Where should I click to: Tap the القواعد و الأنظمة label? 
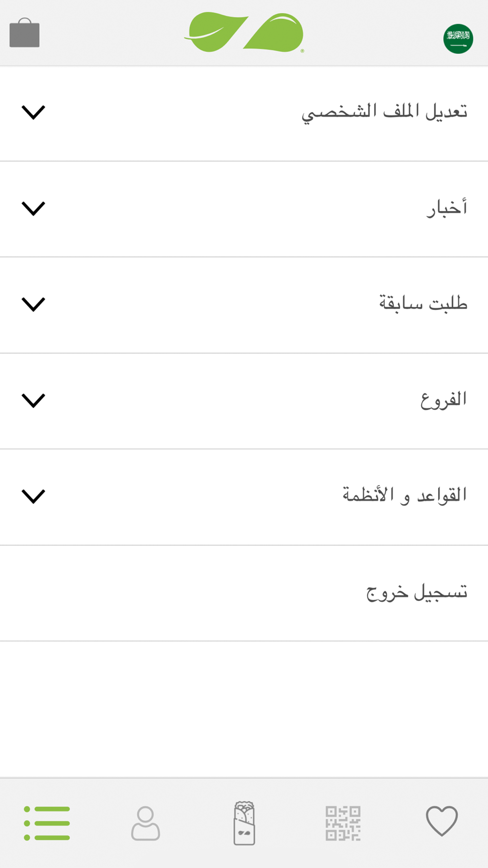coord(404,496)
